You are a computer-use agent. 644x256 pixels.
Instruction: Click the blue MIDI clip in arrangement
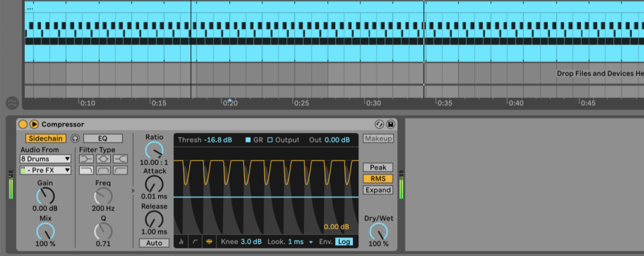point(334,32)
